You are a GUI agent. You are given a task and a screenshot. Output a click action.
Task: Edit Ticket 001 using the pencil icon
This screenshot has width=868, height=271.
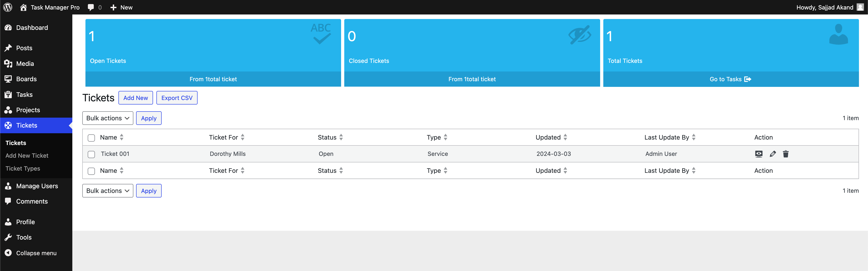click(x=772, y=154)
